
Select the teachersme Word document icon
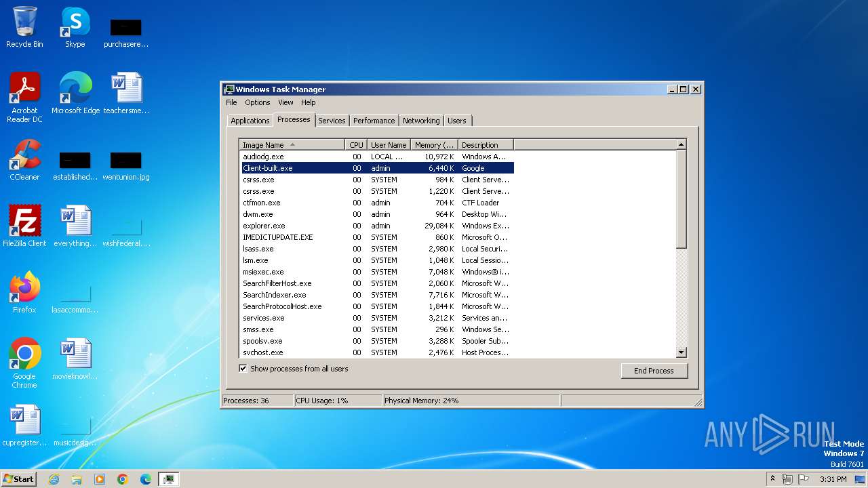click(126, 94)
